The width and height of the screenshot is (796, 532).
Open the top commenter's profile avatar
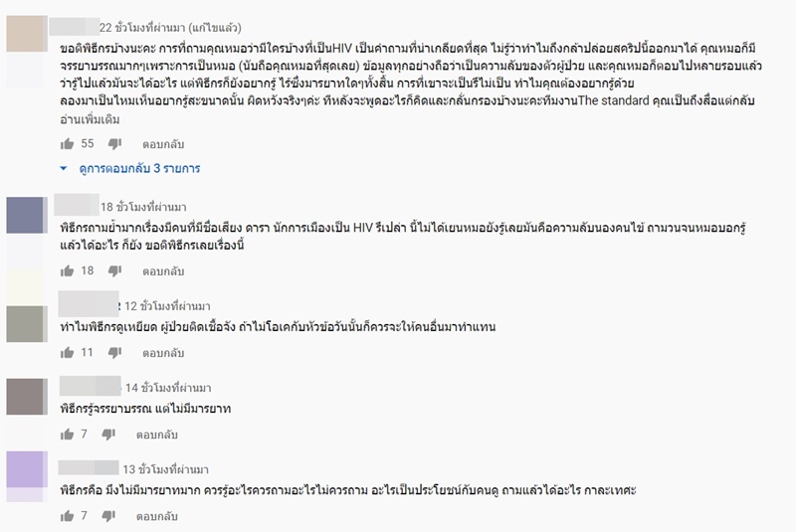25,36
